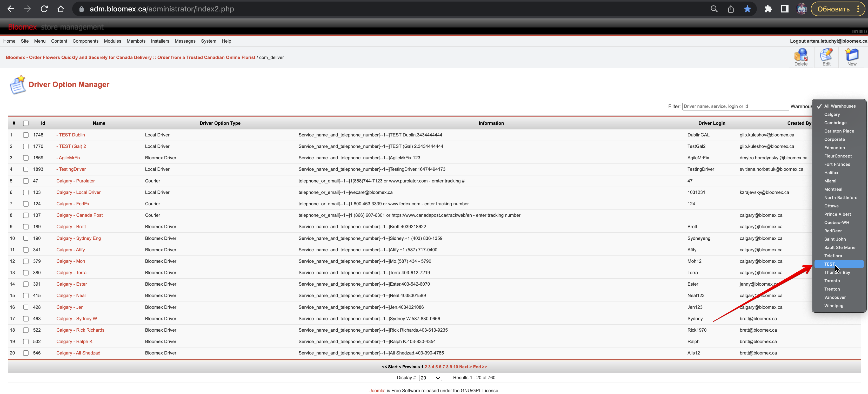The height and width of the screenshot is (394, 868).
Task: Open the browser profile avatar
Action: (x=802, y=9)
